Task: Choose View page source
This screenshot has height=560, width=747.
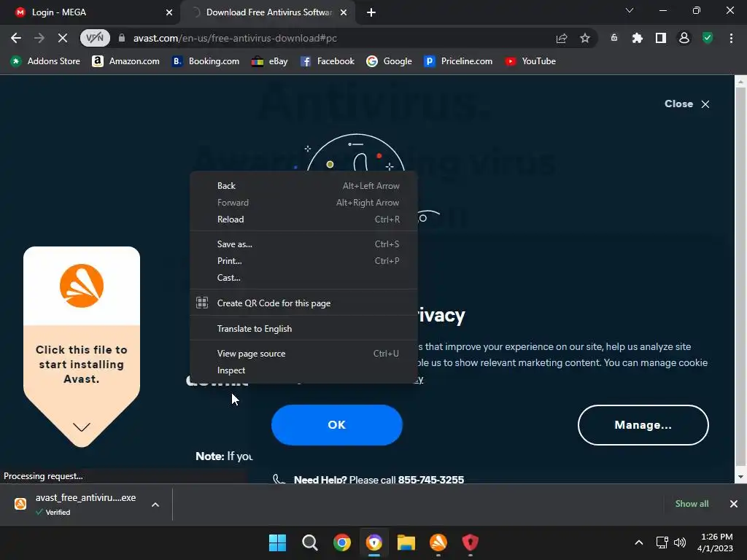Action: [x=304, y=354]
